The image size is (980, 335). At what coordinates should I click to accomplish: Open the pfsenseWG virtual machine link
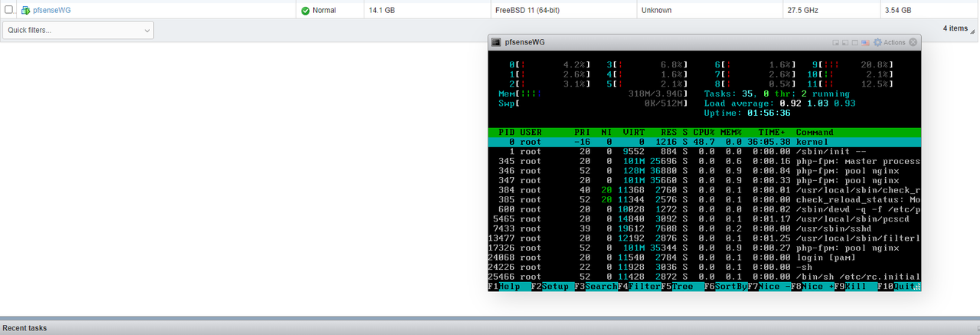coord(53,11)
